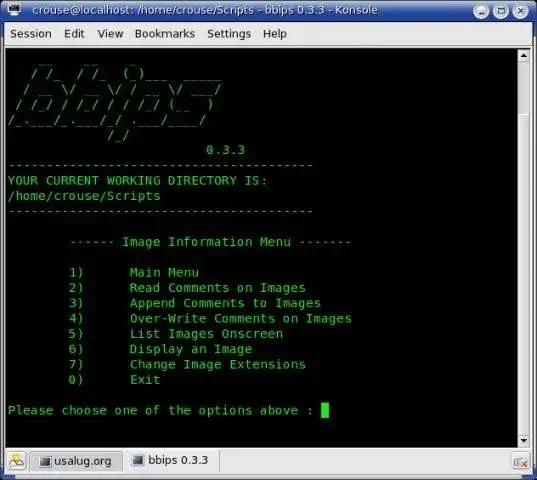Switch to the usalug.org session tab
The height and width of the screenshot is (480, 537).
pyautogui.click(x=76, y=462)
